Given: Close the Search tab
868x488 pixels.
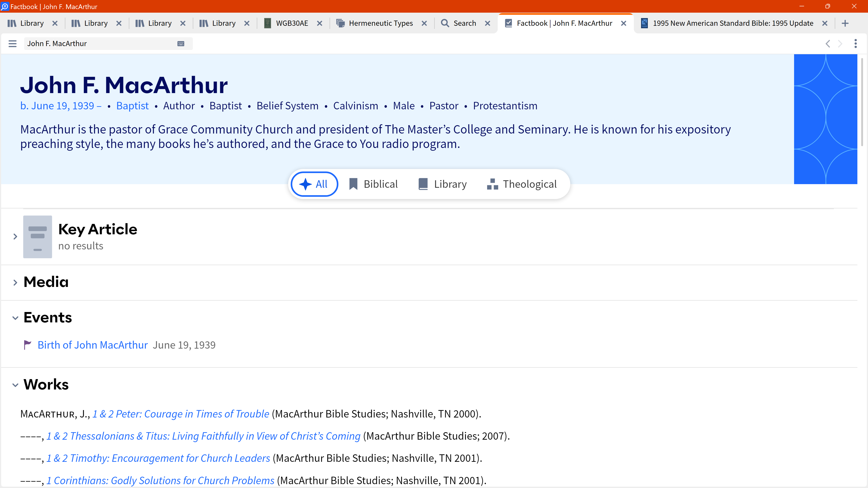Looking at the screenshot, I should point(488,23).
